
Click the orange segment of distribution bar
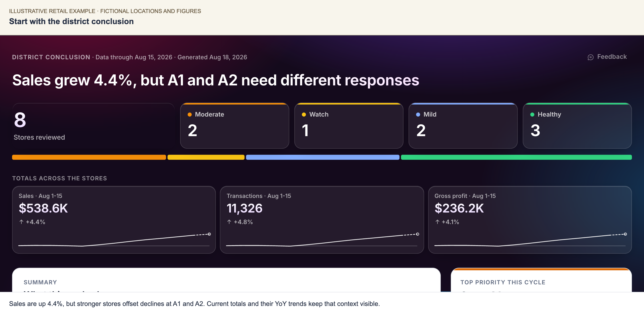(x=89, y=157)
